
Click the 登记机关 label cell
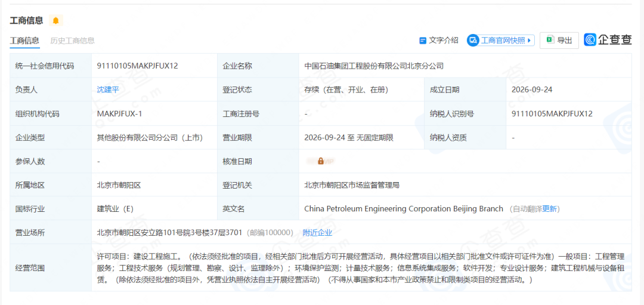click(x=258, y=186)
